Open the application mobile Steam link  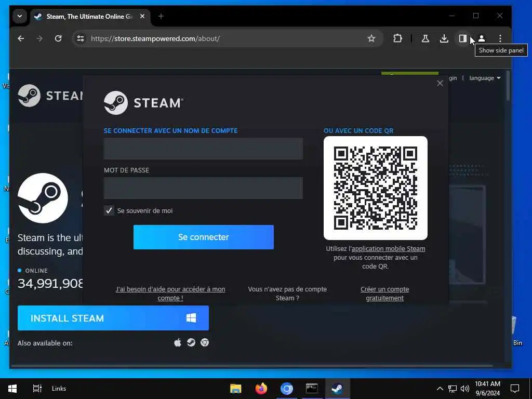click(x=388, y=249)
